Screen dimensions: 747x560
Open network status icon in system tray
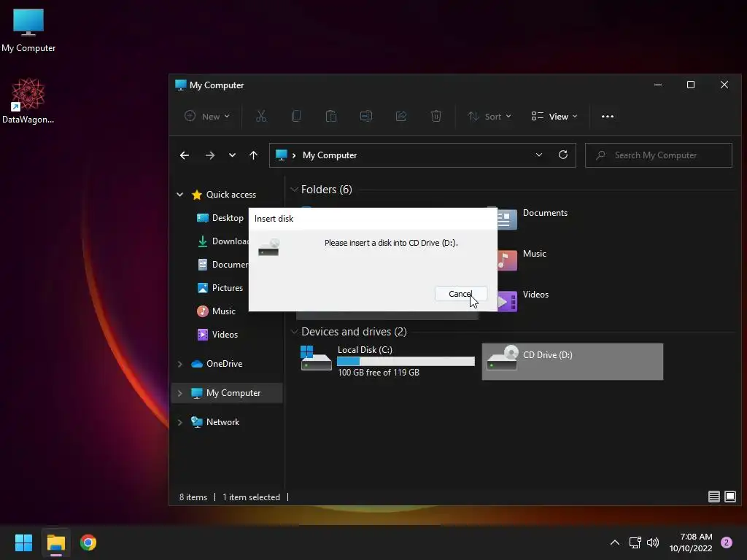(635, 542)
